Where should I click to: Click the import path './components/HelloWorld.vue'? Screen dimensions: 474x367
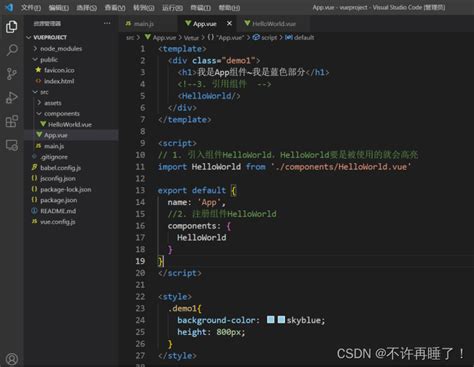pyautogui.click(x=341, y=167)
